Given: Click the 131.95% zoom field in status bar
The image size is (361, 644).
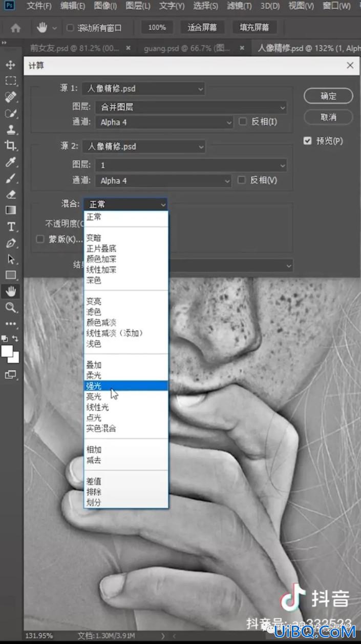Looking at the screenshot, I should 38,636.
